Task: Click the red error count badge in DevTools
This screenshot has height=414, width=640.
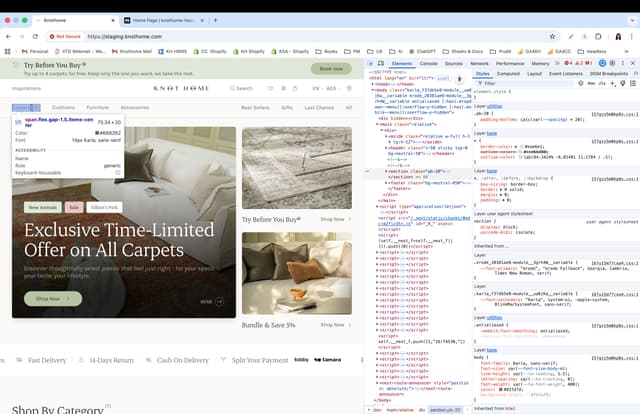Action: (x=568, y=63)
